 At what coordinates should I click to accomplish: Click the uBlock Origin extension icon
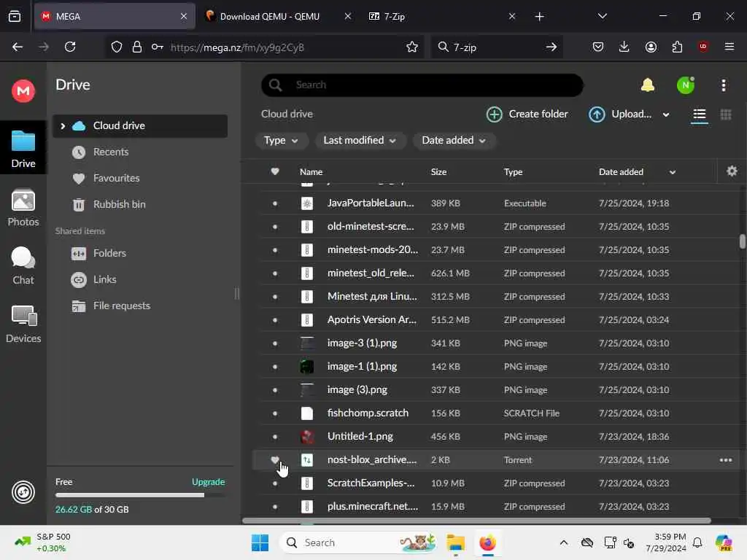point(703,47)
